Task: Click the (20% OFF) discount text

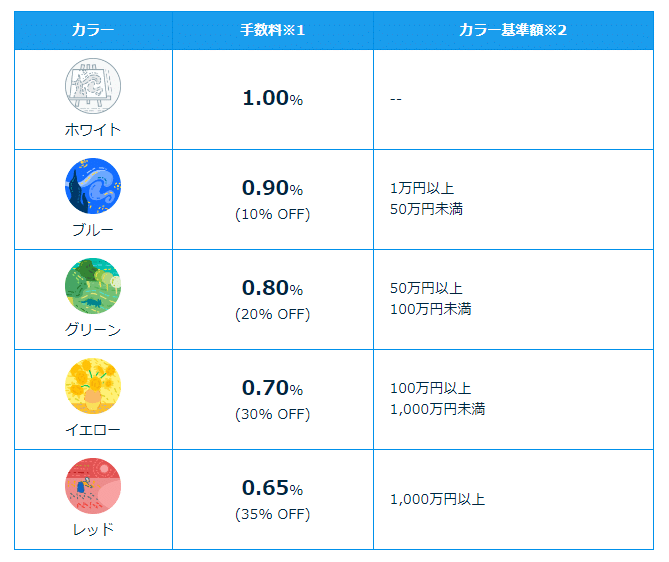Action: 273,314
